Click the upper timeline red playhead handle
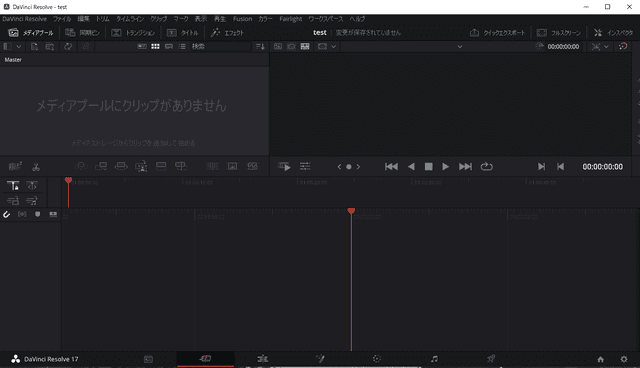Image resolution: width=640 pixels, height=368 pixels. pos(68,180)
